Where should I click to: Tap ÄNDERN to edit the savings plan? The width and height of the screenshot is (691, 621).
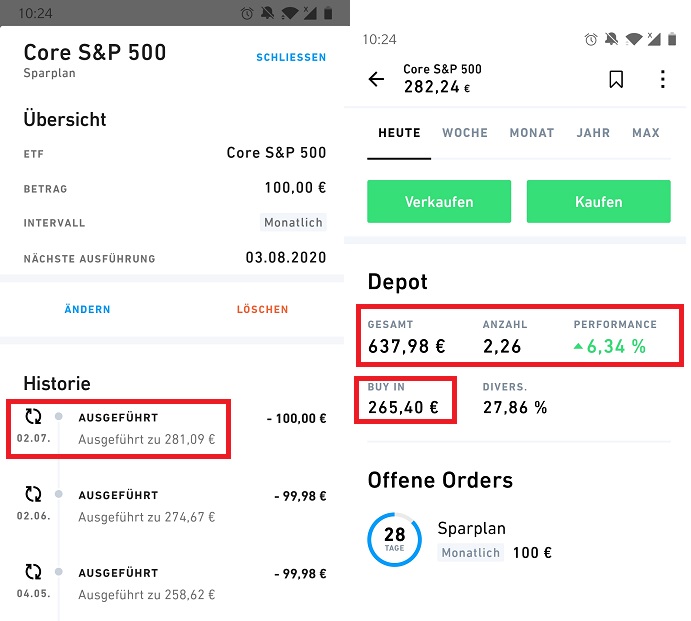(87, 309)
